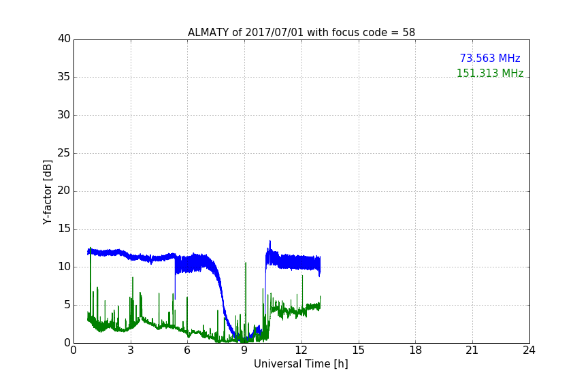Click y-axis tick label 40
Image resolution: width=588 pixels, height=392 pixels.
pyautogui.click(x=64, y=39)
